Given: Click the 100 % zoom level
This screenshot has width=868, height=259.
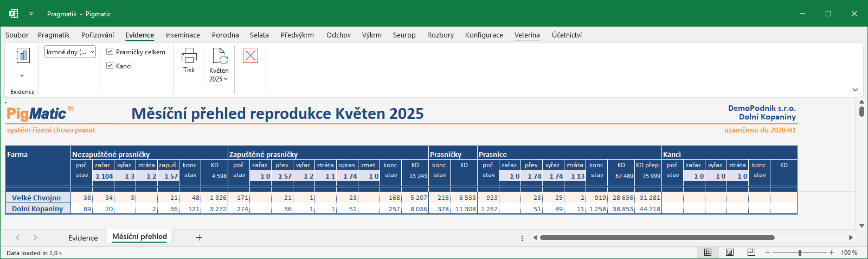Looking at the screenshot, I should 849,252.
